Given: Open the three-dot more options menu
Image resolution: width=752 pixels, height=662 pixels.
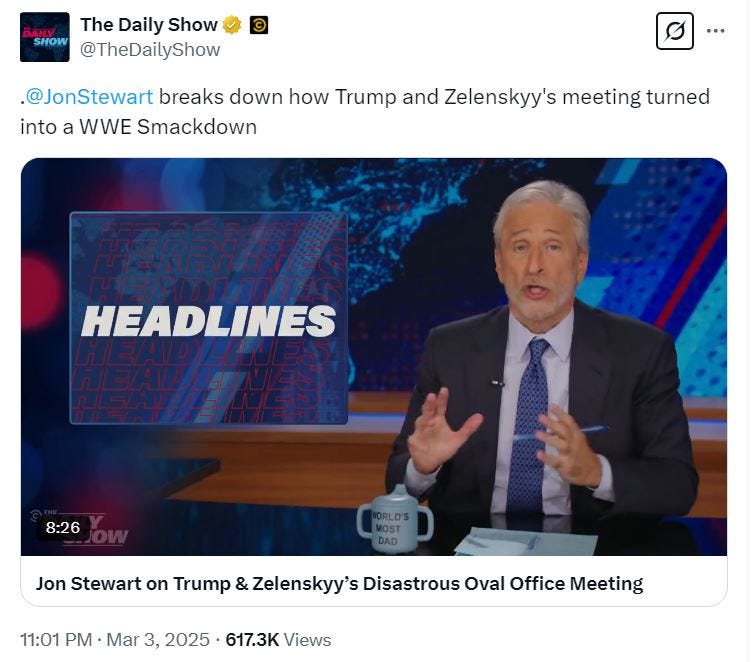Looking at the screenshot, I should coord(716,31).
